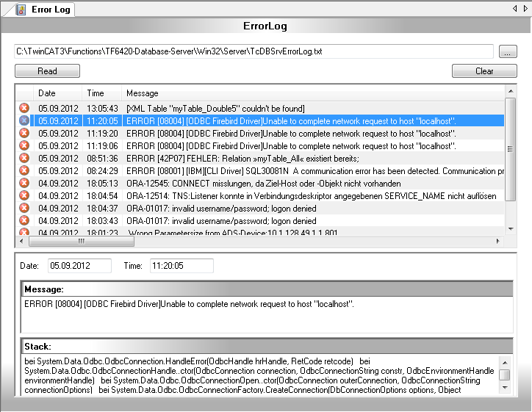Click the selected row's Firebird error message
Image resolution: width=532 pixels, height=412 pixels.
point(291,121)
